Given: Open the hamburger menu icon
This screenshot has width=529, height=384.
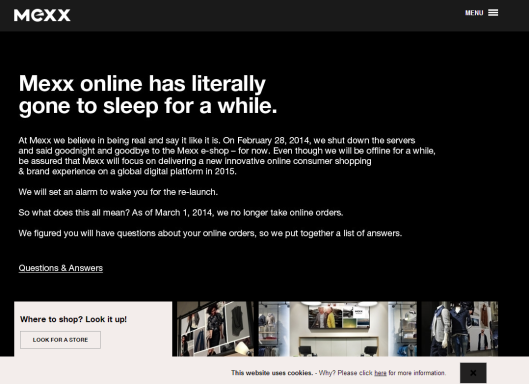Looking at the screenshot, I should (x=493, y=12).
